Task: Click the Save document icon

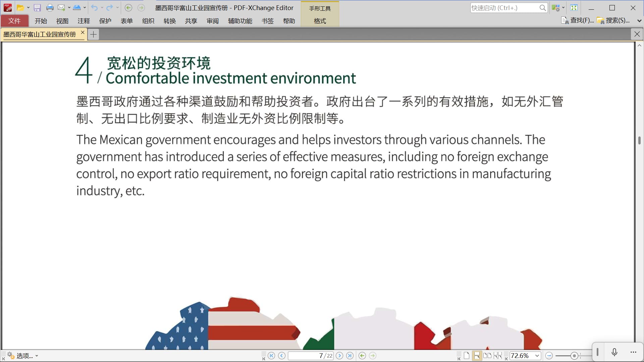Action: click(x=37, y=8)
